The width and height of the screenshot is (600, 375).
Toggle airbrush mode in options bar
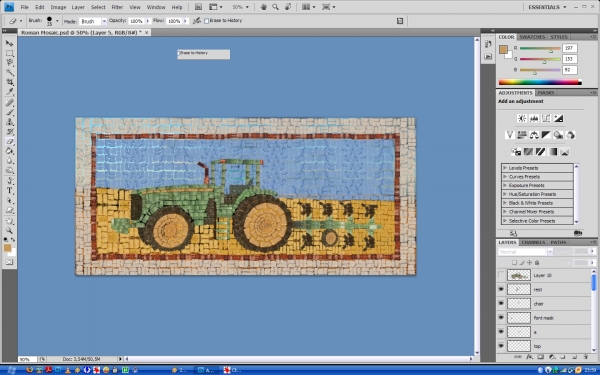click(x=197, y=21)
